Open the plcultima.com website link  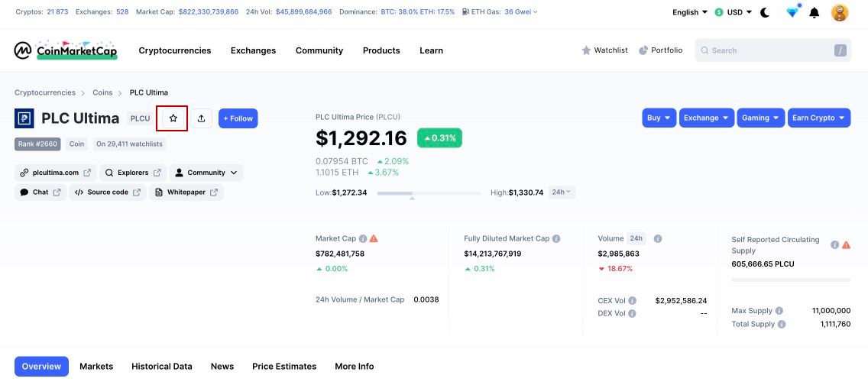pos(55,173)
